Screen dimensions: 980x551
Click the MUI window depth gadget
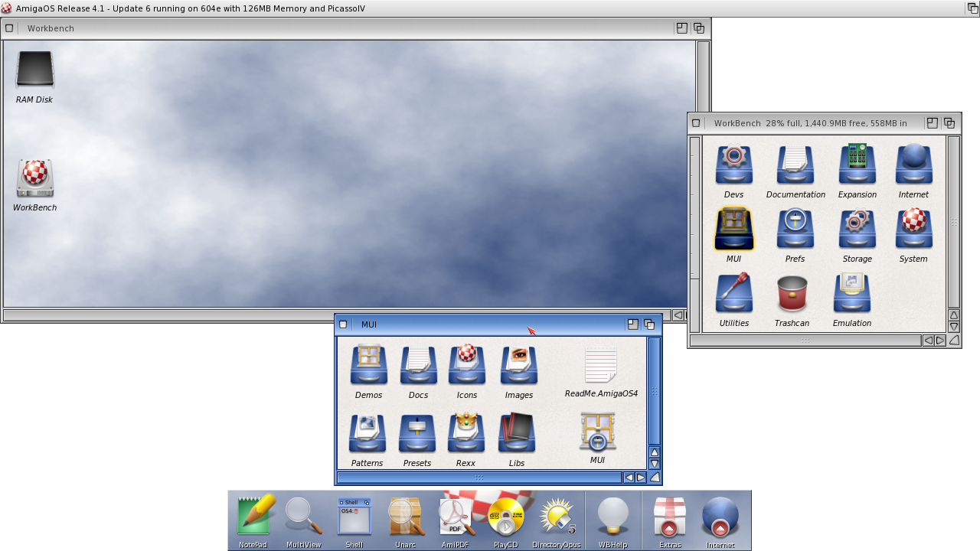coord(649,324)
